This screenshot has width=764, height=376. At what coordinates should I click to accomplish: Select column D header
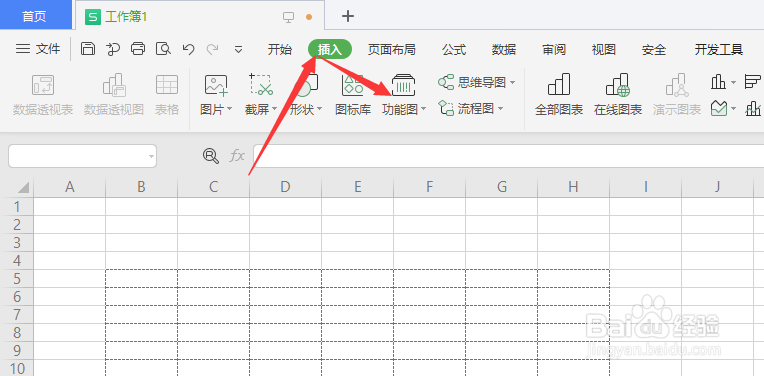(286, 188)
